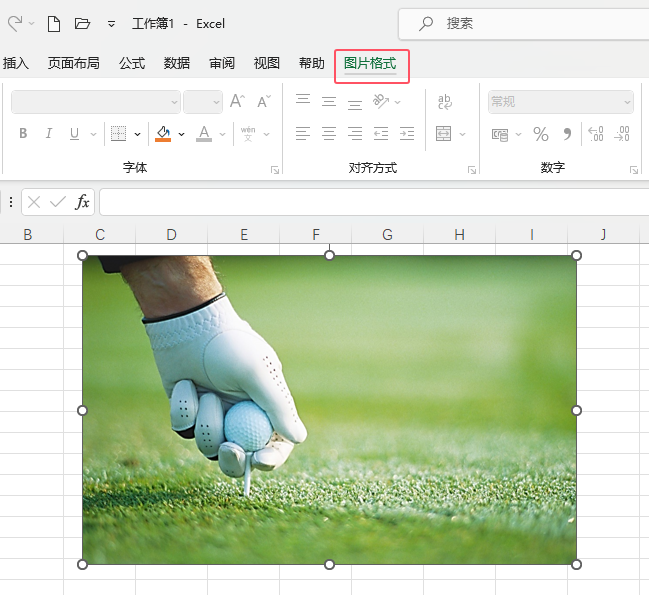Expand the accounting format dropdown arrow
Image resolution: width=649 pixels, height=595 pixels.
click(518, 134)
